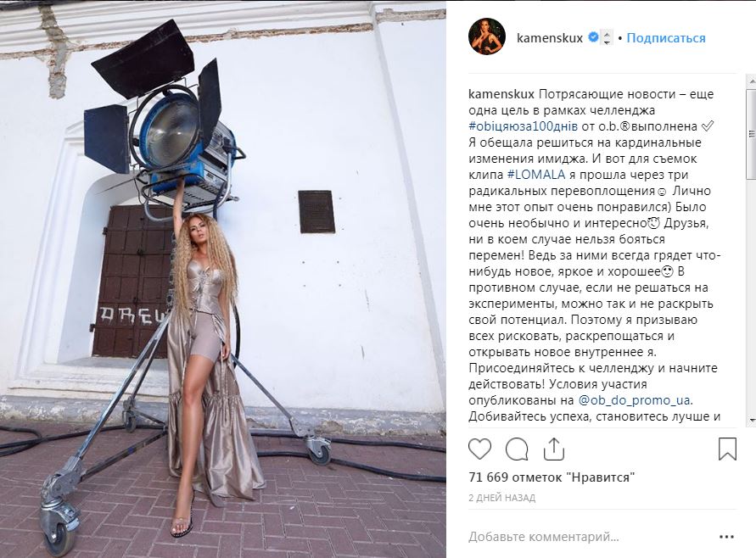Open the kamenskux profile avatar in the header
The width and height of the screenshot is (756, 558).
[x=487, y=37]
